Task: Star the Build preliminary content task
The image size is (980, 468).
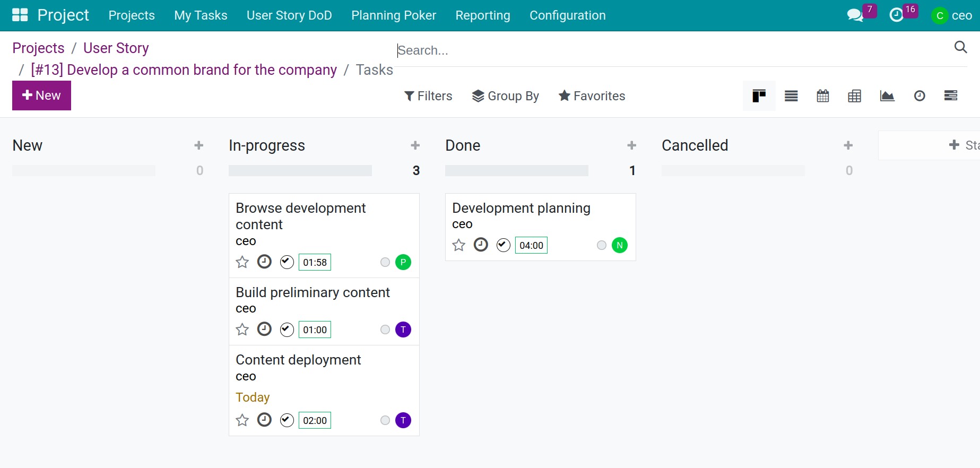Action: point(242,330)
